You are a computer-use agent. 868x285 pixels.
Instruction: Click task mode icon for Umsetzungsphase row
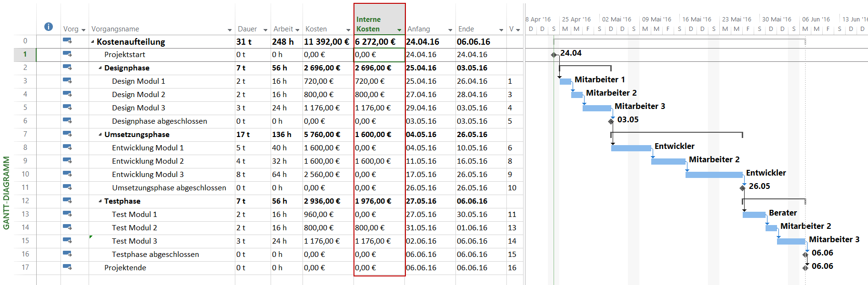(67, 134)
